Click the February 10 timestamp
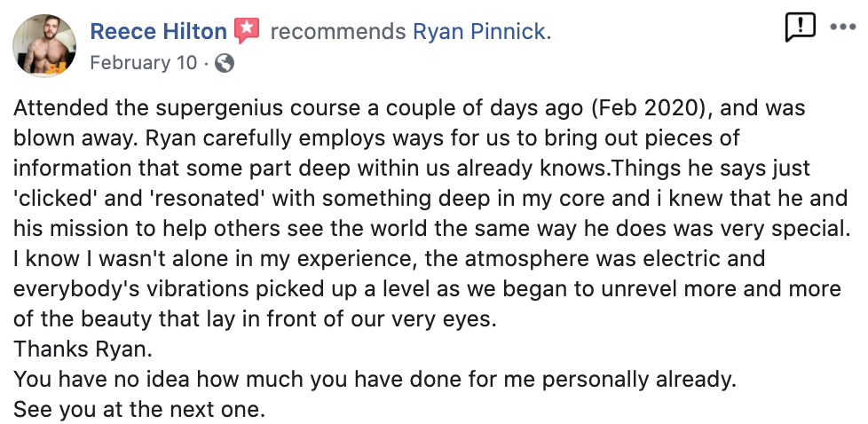Image resolution: width=868 pixels, height=424 pixels. (x=144, y=63)
